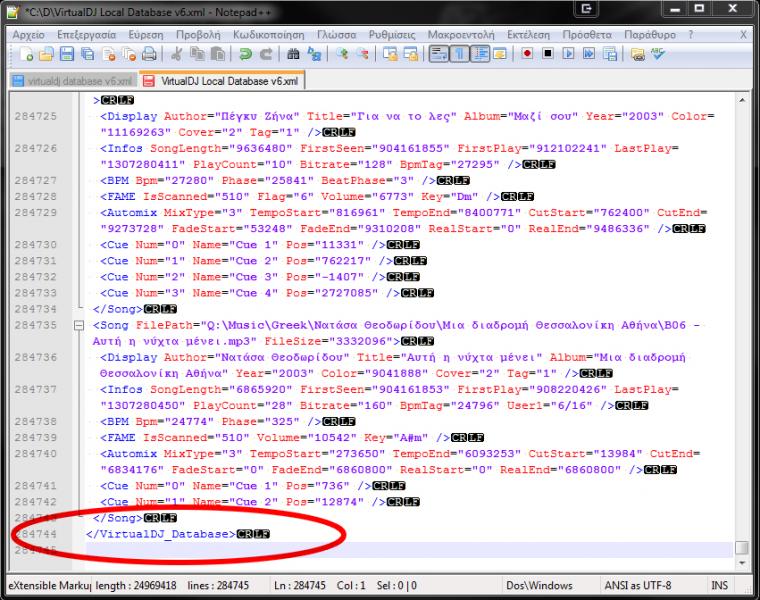
Task: Open the Εύρεση menu
Action: click(146, 35)
